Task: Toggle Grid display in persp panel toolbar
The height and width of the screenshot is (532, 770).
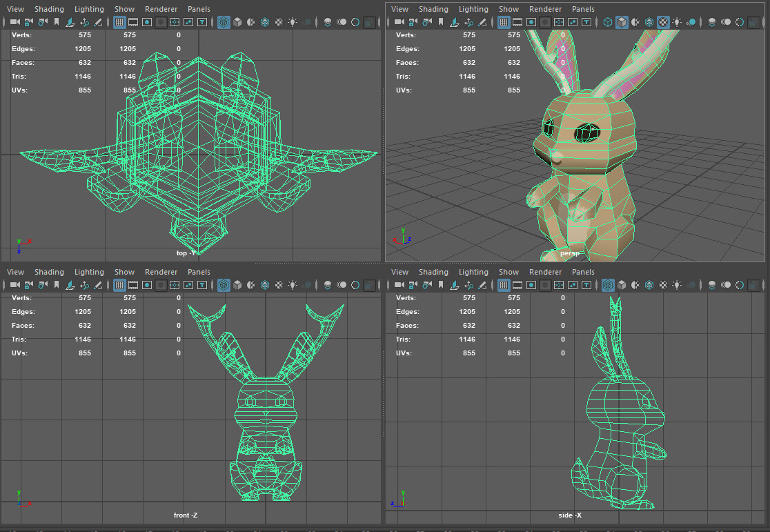Action: pos(504,22)
